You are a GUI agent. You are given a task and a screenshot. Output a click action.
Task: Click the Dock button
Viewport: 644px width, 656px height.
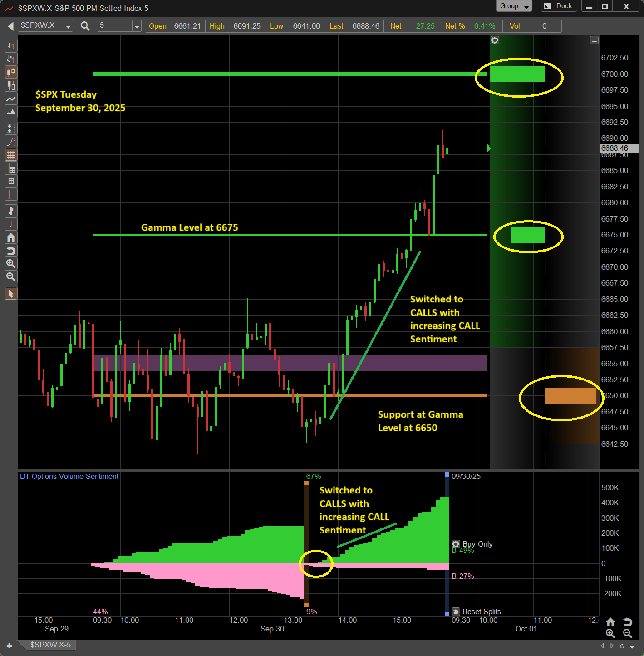pyautogui.click(x=559, y=6)
